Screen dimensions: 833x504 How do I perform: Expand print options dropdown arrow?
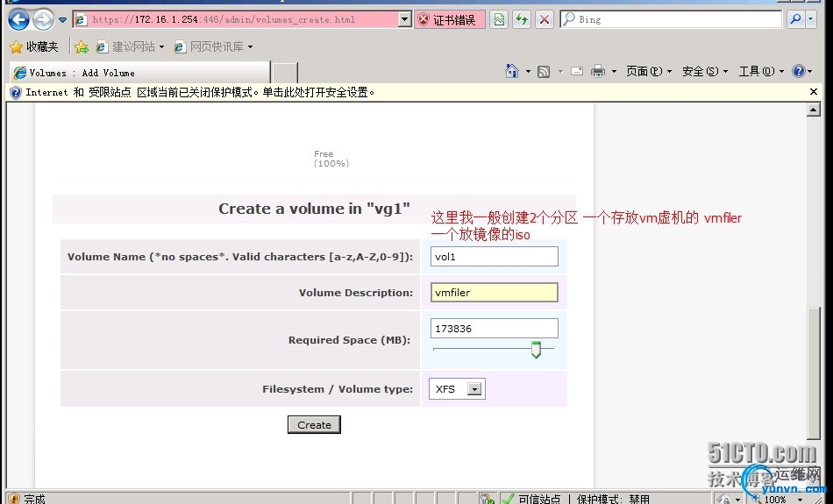[614, 71]
